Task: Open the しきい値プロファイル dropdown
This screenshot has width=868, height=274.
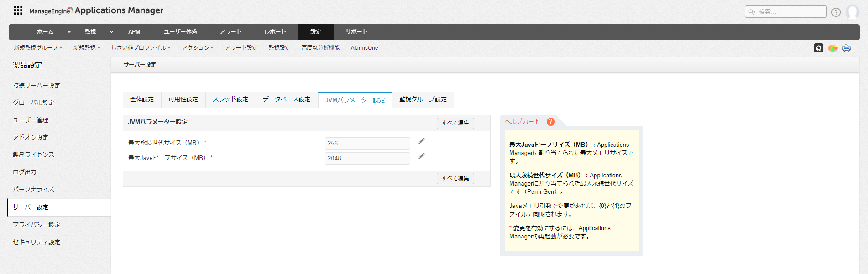Action: (141, 48)
